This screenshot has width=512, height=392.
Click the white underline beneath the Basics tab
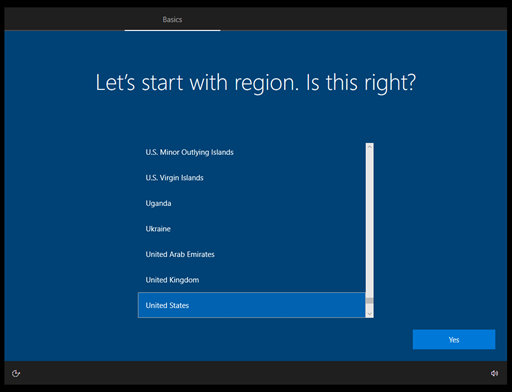pos(172,30)
